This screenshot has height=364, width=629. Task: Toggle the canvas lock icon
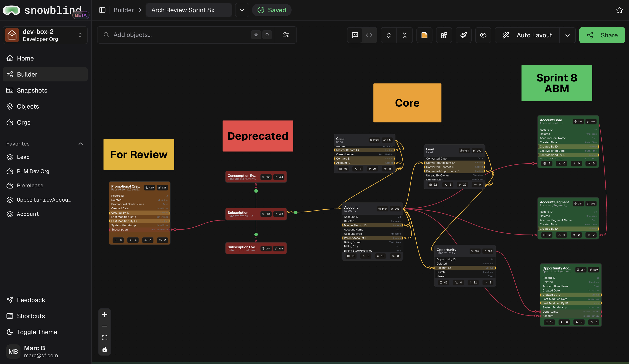[105, 349]
